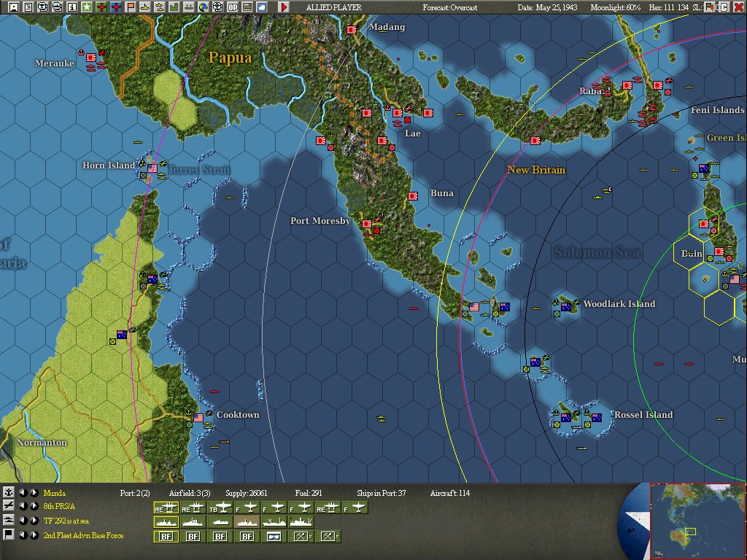
Task: Open the single yellow ship list icon
Action: (145, 7)
